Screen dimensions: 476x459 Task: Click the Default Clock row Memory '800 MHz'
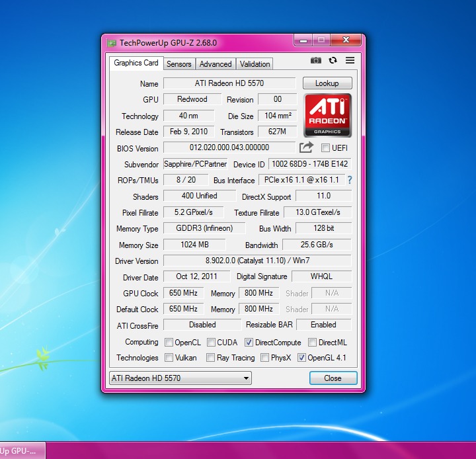tap(258, 309)
